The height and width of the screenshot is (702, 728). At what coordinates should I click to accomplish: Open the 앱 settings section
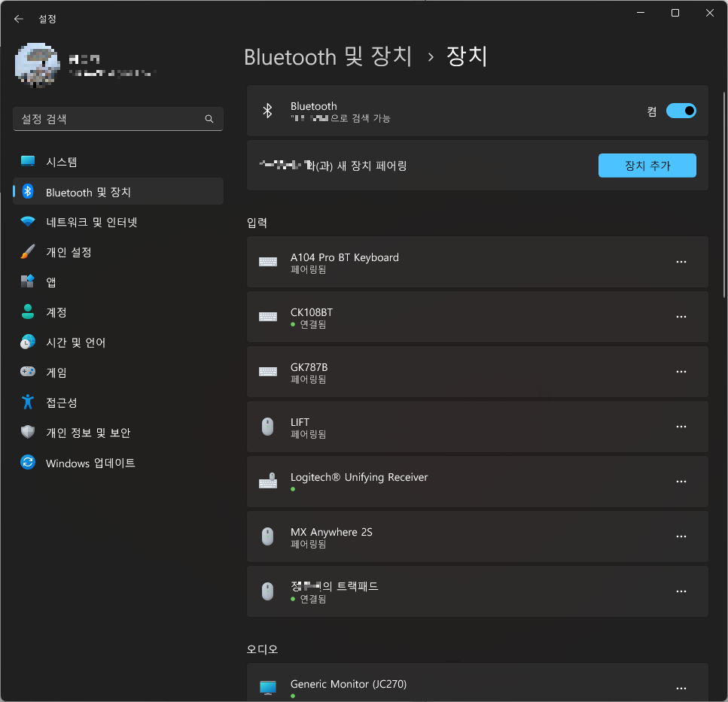coord(118,281)
